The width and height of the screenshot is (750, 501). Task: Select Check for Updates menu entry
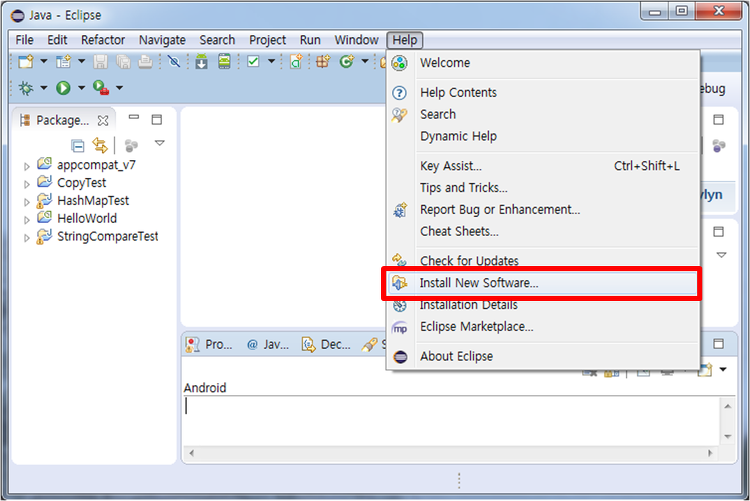(x=544, y=259)
